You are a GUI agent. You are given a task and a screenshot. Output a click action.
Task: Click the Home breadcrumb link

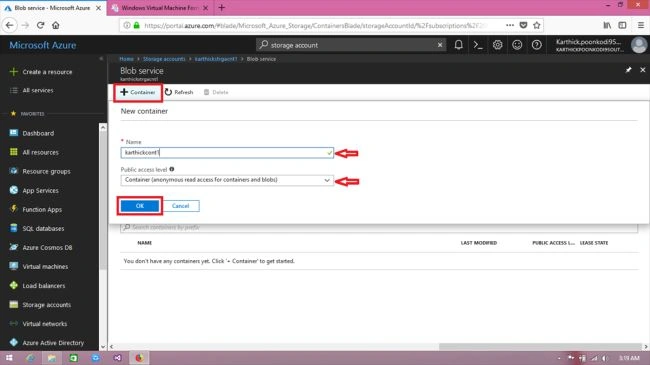pos(126,59)
